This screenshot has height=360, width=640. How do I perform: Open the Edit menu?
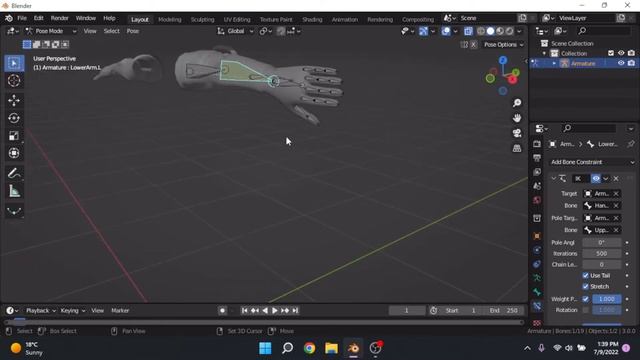pyautogui.click(x=38, y=18)
